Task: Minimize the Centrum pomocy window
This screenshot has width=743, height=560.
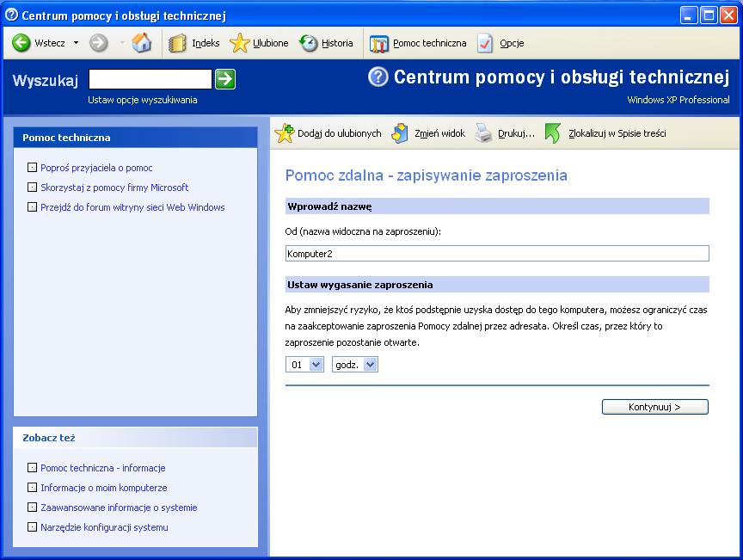Action: 689,15
